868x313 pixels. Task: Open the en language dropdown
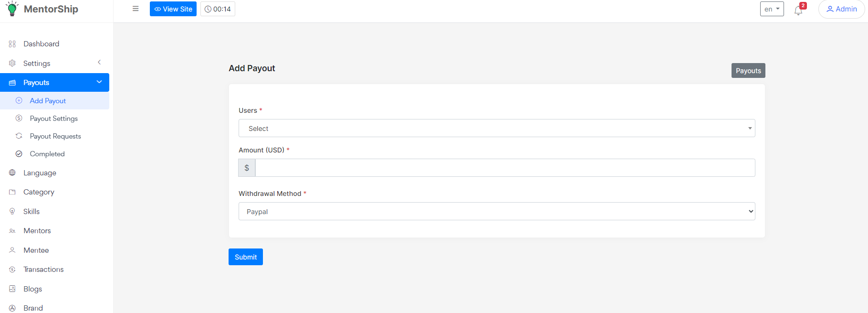[772, 9]
